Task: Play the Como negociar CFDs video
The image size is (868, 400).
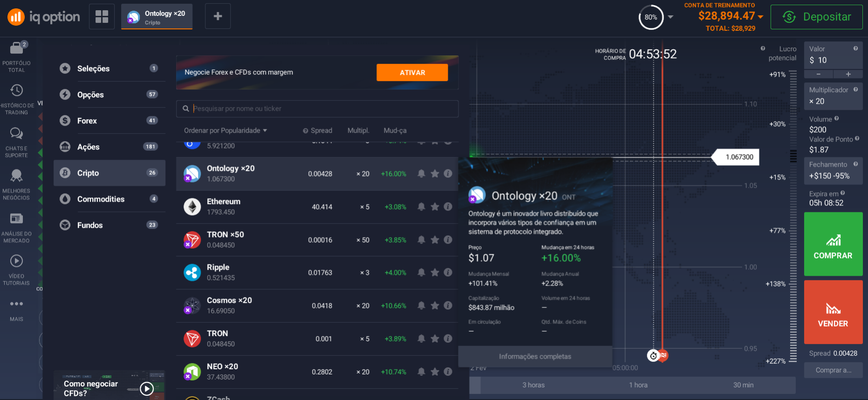Action: (x=147, y=388)
